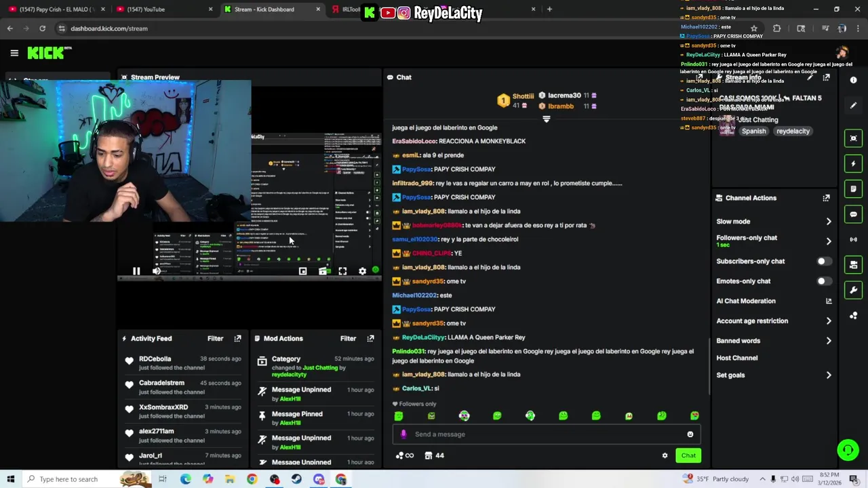Open Filter in Activity Feed
This screenshot has width=868, height=488.
tap(215, 338)
